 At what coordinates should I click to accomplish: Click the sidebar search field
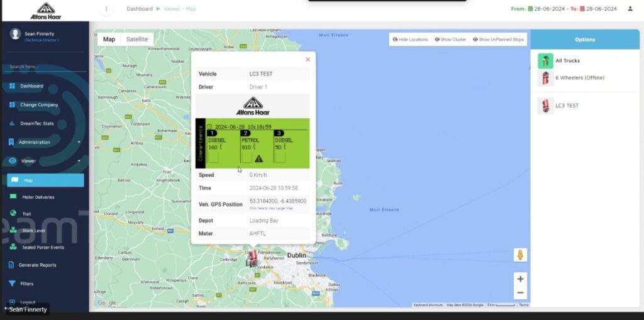[x=45, y=67]
